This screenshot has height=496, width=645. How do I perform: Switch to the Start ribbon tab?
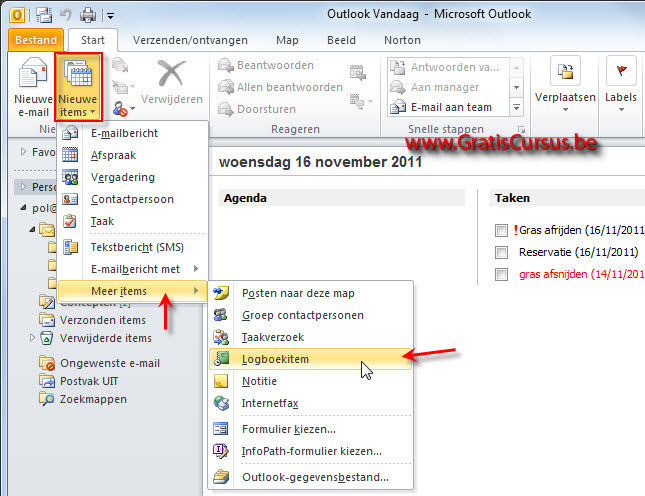tap(93, 40)
